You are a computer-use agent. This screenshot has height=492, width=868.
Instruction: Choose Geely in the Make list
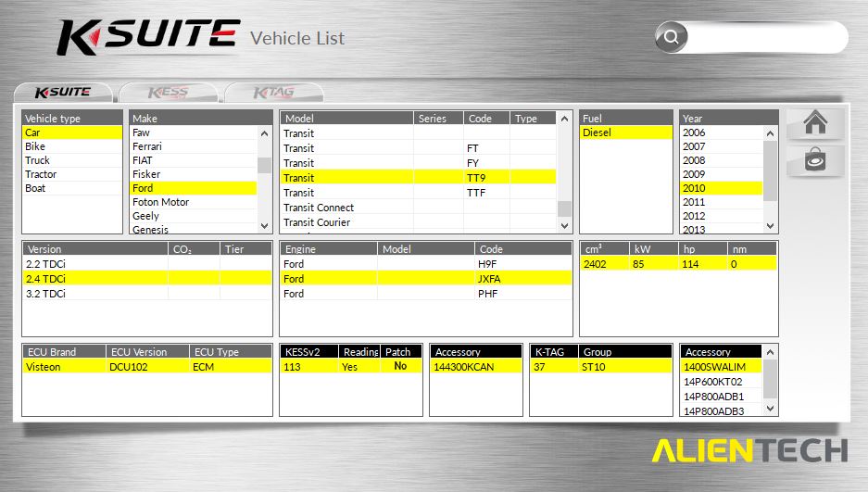194,215
